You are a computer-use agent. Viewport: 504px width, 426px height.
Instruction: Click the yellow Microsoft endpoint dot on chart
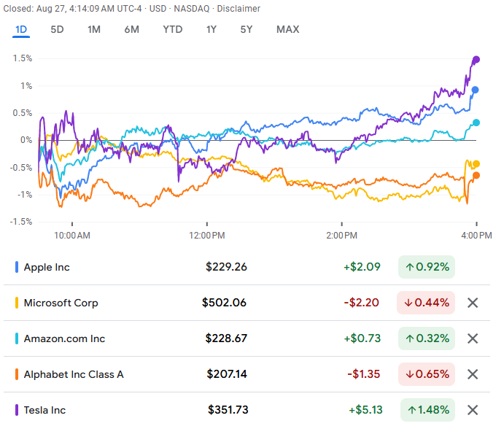476,164
